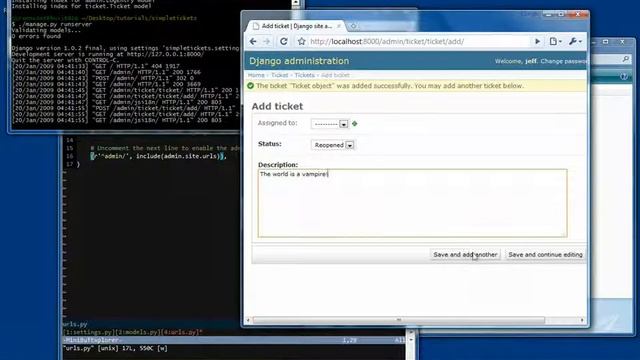Click the search icon in background window
This screenshot has height=360, width=640.
click(x=626, y=60)
